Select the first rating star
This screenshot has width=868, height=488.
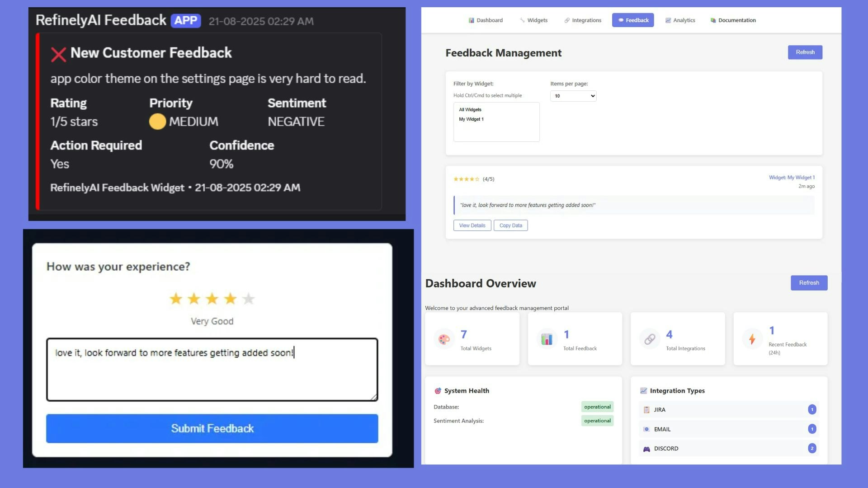point(176,299)
